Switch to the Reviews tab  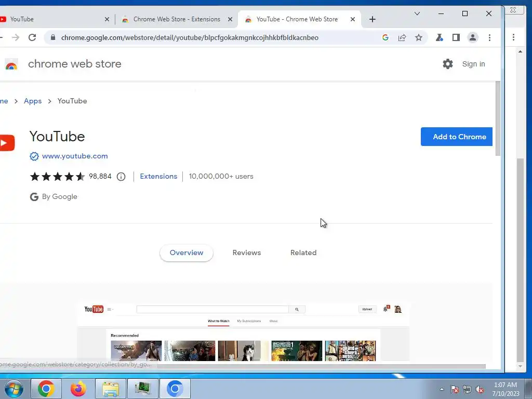click(x=247, y=253)
